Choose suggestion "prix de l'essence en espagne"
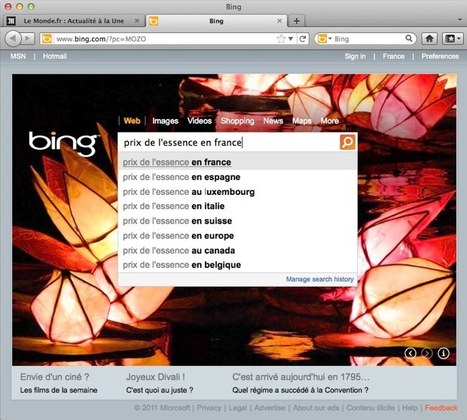 pos(237,177)
